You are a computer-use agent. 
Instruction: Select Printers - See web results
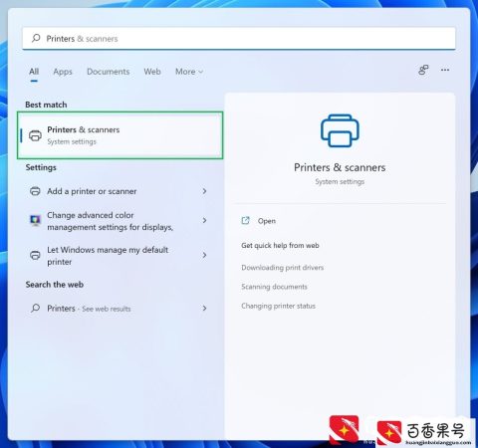tap(118, 309)
